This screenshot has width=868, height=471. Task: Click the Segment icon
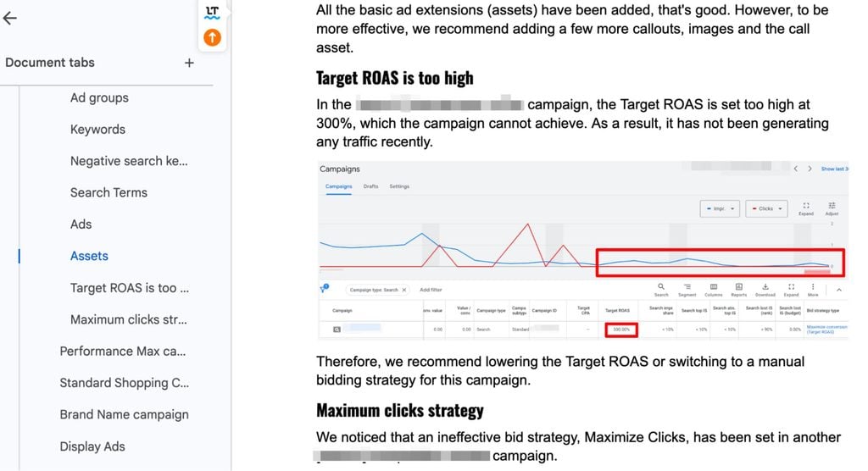tap(687, 290)
